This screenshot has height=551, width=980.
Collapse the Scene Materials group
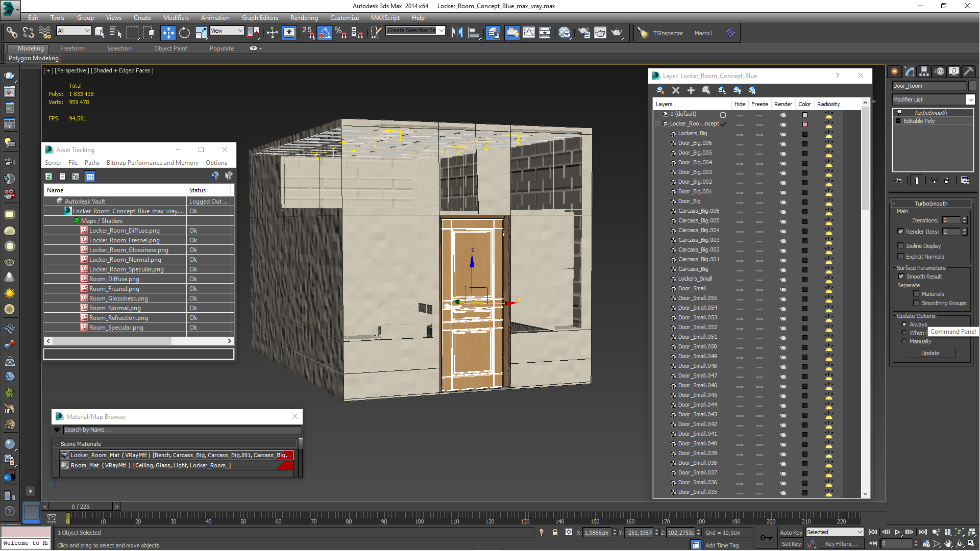click(57, 444)
